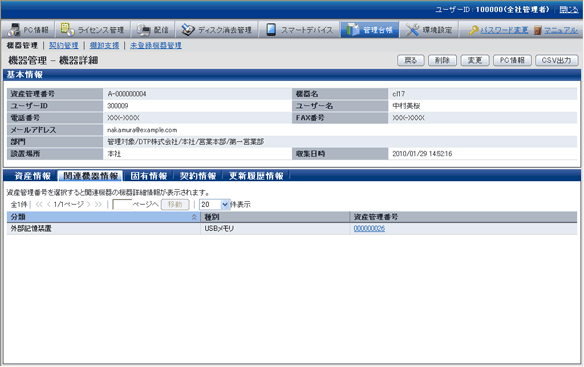Image resolution: width=584 pixels, height=367 pixels.
Task: Click the 種別 column header
Action: [275, 217]
